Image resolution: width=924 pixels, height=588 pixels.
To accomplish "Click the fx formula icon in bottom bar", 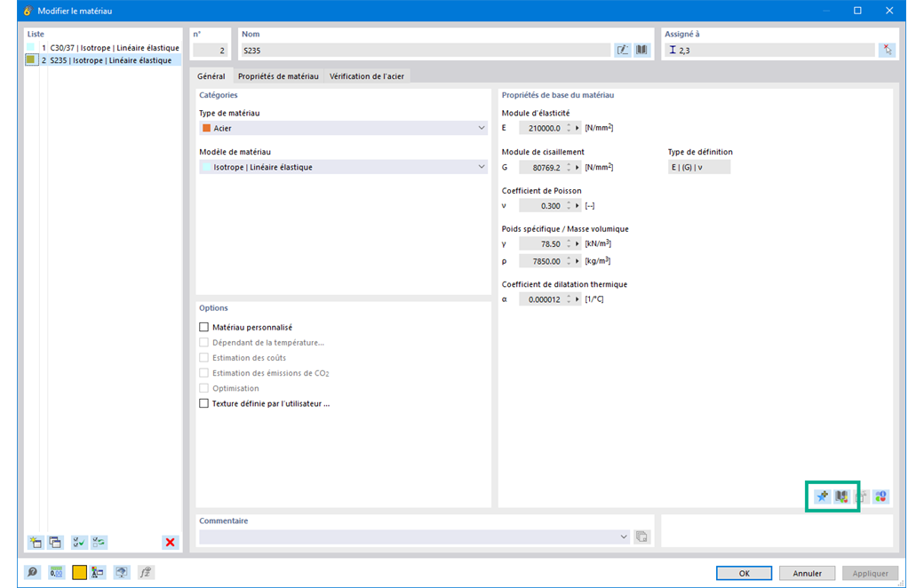I will point(146,572).
